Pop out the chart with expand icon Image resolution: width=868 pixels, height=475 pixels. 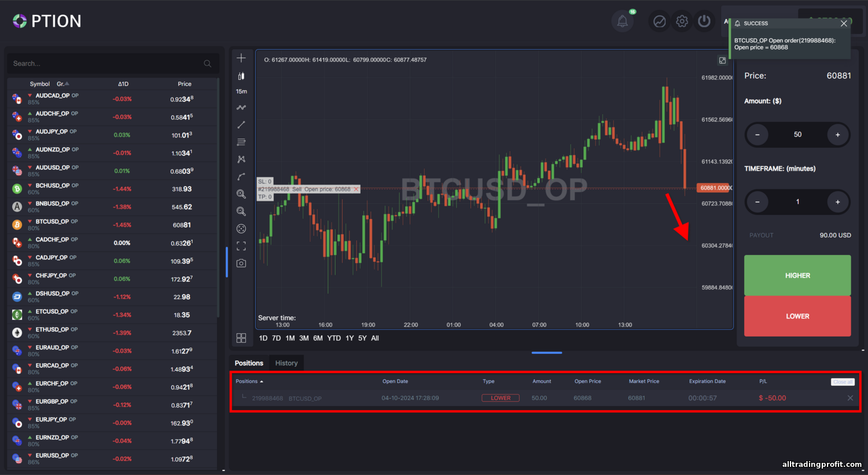click(722, 60)
